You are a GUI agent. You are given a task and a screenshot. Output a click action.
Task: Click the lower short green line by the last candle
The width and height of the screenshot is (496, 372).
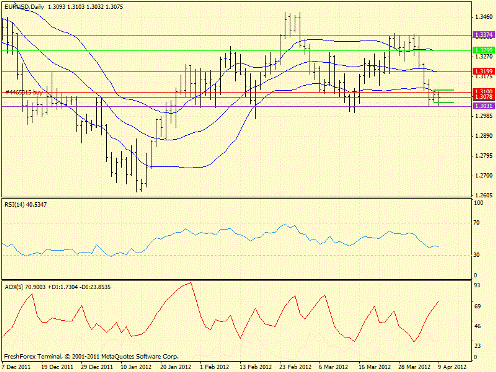coord(444,102)
